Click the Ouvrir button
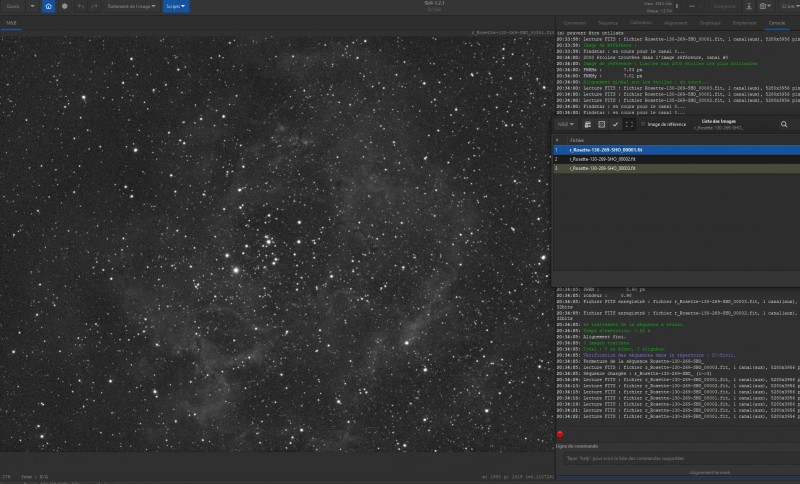The image size is (800, 484). [13, 6]
